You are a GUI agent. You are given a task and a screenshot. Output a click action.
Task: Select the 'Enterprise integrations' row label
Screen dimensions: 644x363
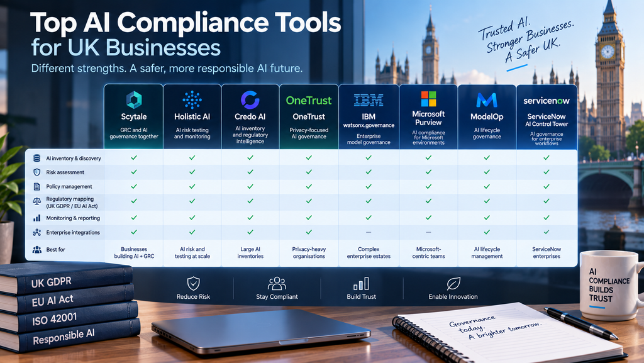point(73,232)
